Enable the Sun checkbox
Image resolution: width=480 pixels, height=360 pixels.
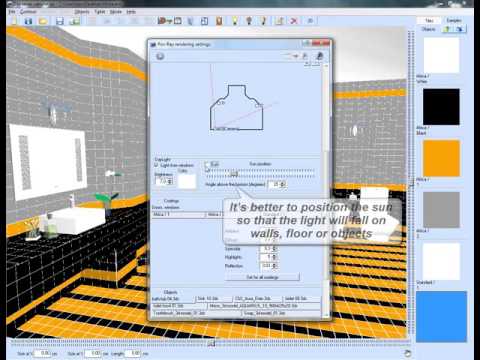pos(207,164)
